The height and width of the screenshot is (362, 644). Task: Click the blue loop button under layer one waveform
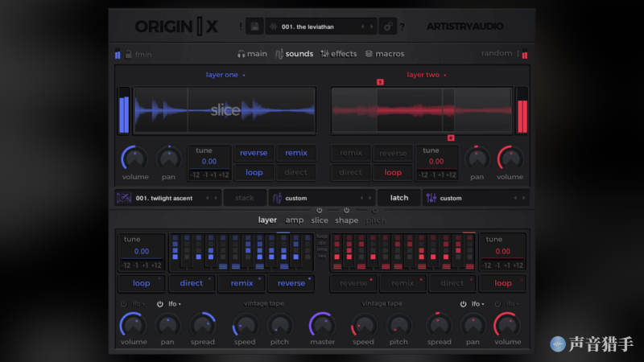point(254,172)
